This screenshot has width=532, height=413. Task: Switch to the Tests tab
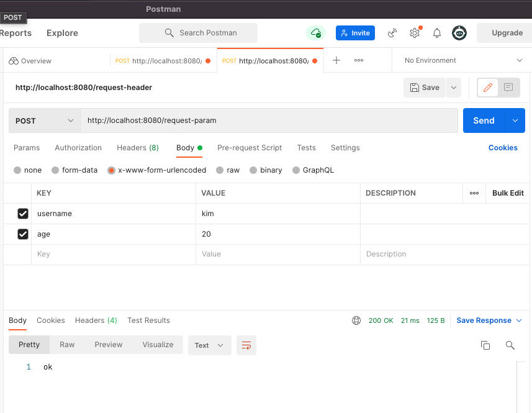(307, 148)
